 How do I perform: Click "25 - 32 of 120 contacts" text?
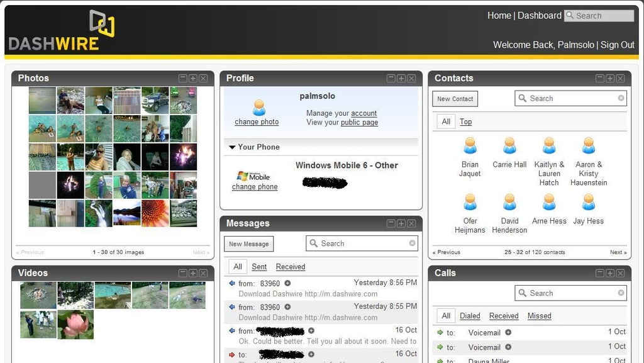(x=535, y=252)
